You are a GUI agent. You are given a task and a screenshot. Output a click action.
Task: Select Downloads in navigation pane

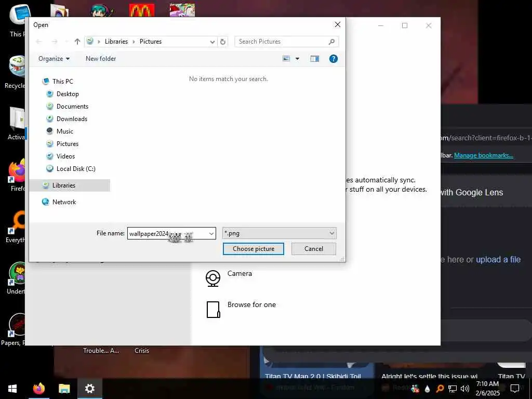point(72,119)
